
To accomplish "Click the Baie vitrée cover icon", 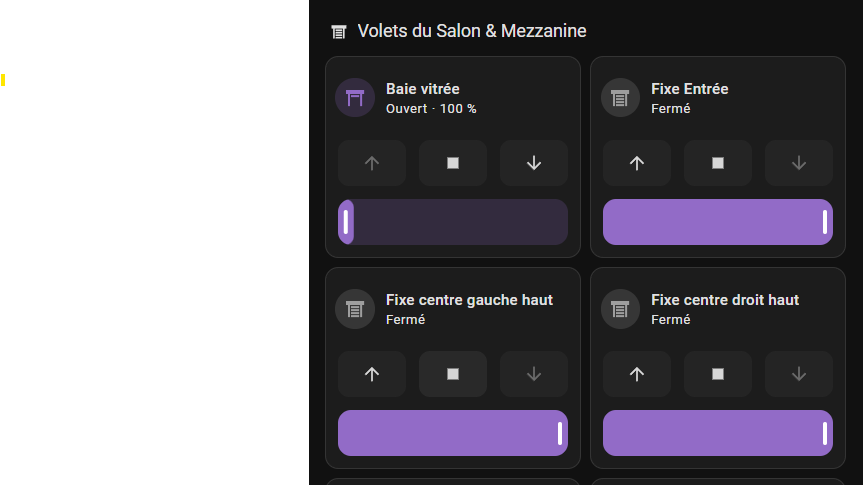I will pos(355,98).
